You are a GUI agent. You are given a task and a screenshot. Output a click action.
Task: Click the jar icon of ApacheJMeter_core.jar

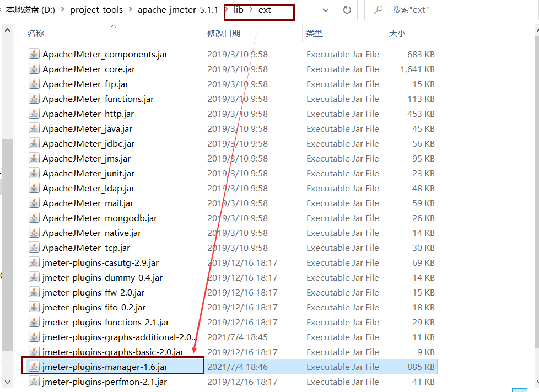pyautogui.click(x=34, y=69)
